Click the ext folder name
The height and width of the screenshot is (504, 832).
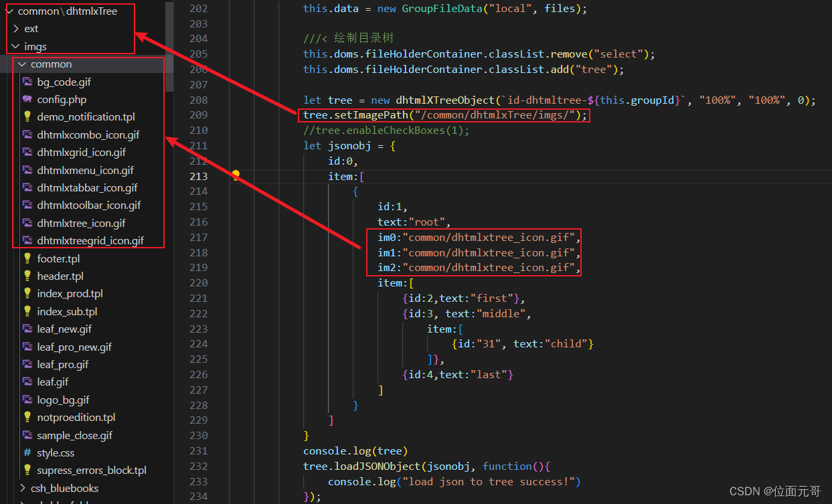click(31, 29)
